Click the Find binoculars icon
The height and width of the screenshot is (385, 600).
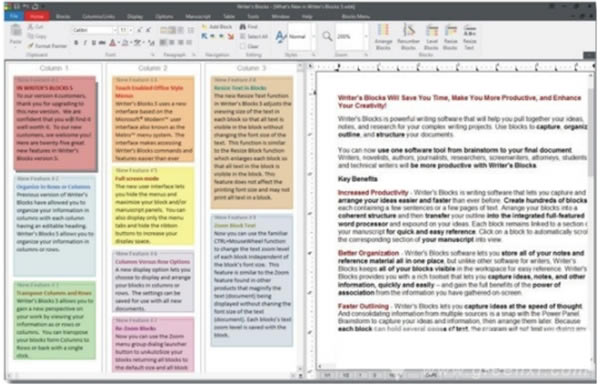click(243, 27)
